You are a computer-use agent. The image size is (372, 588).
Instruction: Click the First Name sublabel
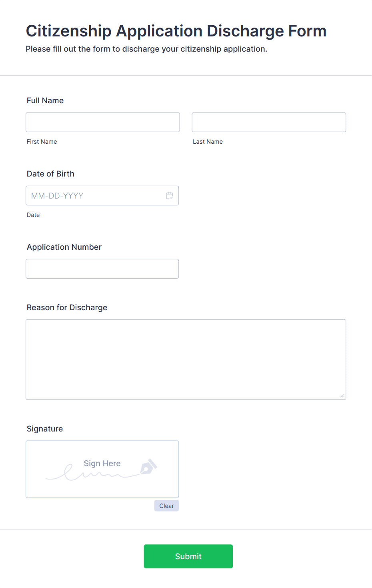point(42,142)
